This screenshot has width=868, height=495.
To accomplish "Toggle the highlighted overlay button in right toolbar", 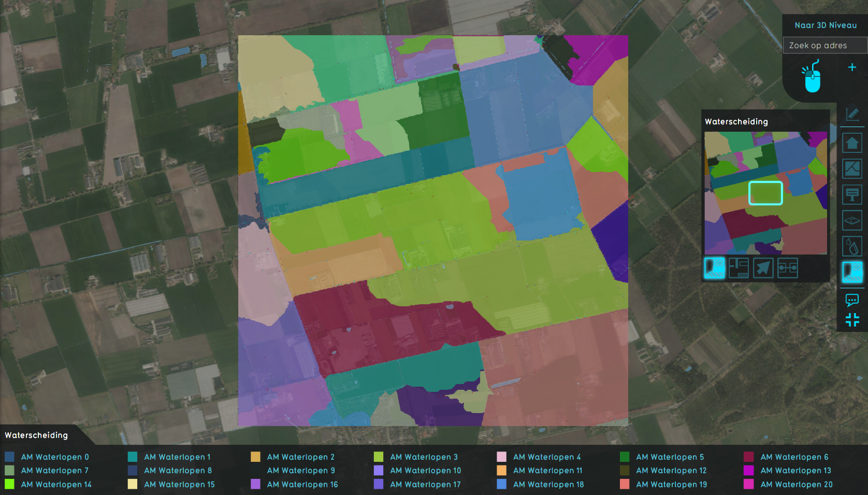I will point(852,272).
